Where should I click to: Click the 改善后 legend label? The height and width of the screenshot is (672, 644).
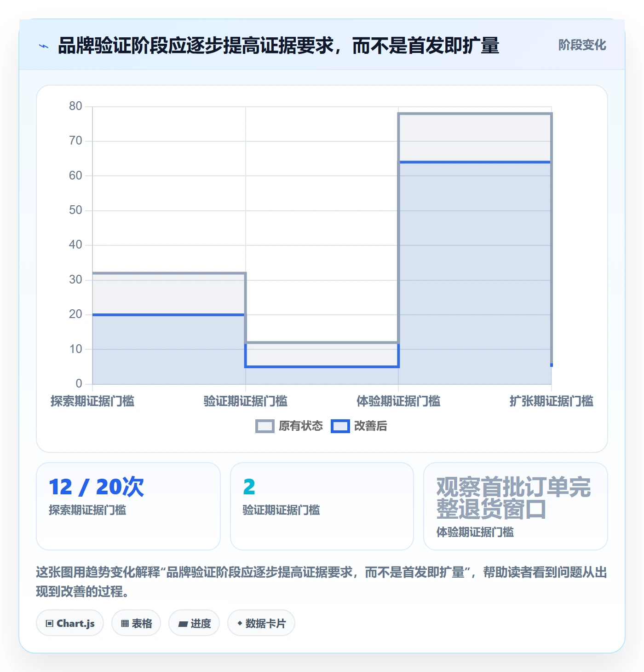pos(370,426)
